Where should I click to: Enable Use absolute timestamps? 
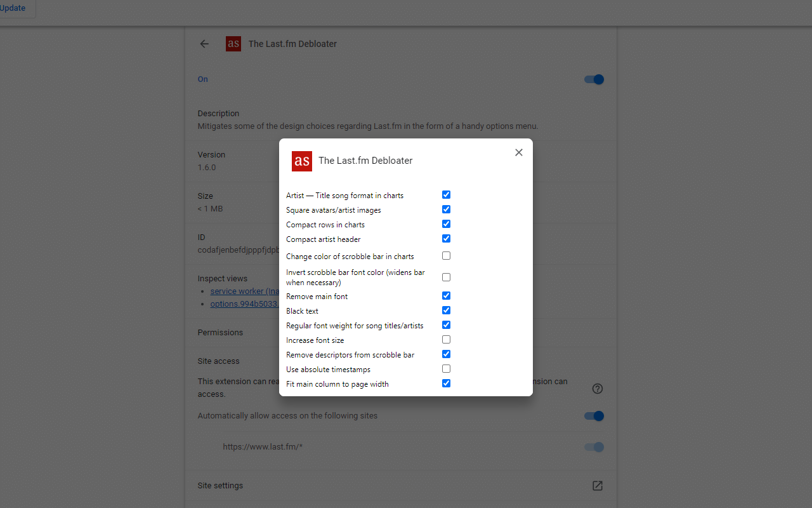coord(447,369)
